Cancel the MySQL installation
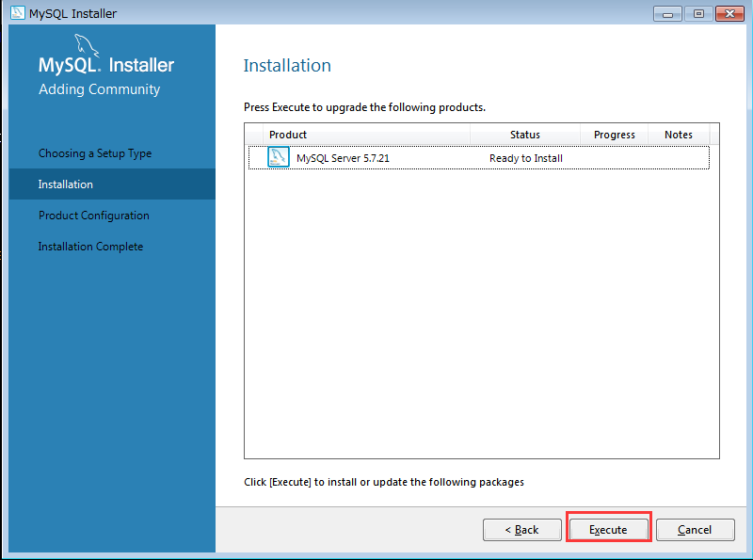The width and height of the screenshot is (753, 560). point(695,529)
